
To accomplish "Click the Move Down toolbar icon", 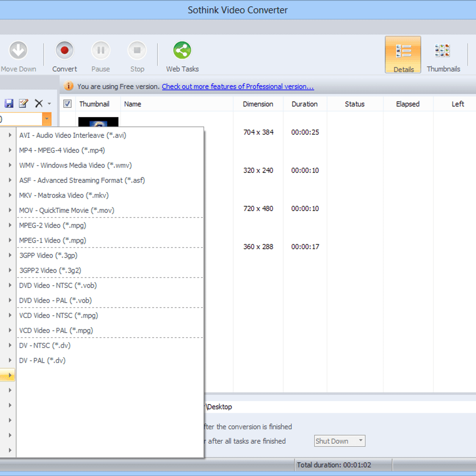I will coord(18,50).
